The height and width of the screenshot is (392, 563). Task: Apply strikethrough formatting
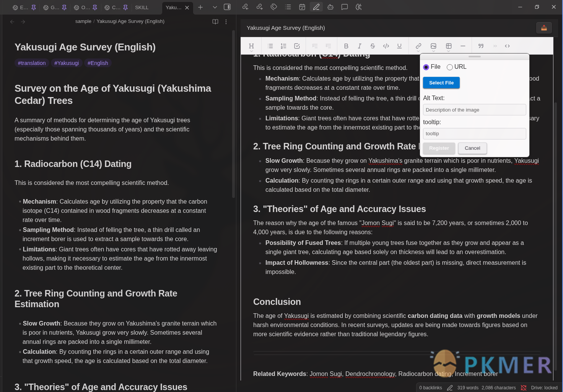pos(373,46)
